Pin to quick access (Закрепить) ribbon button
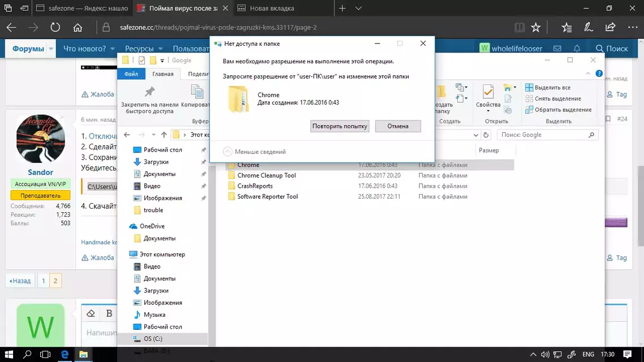644x362 pixels. pos(149,100)
